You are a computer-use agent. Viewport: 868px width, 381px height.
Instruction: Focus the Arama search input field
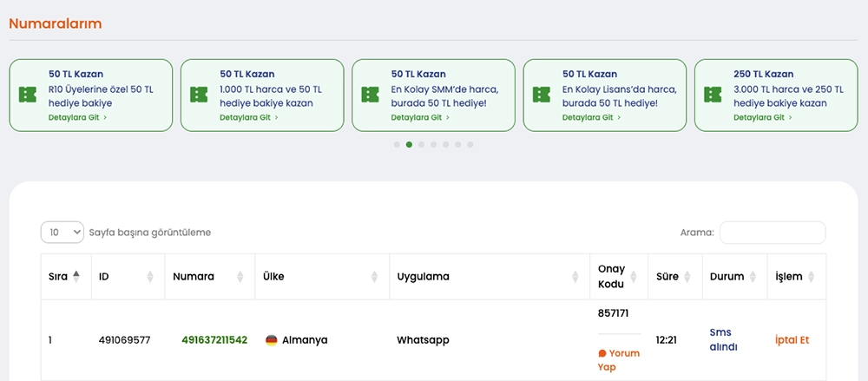click(773, 233)
